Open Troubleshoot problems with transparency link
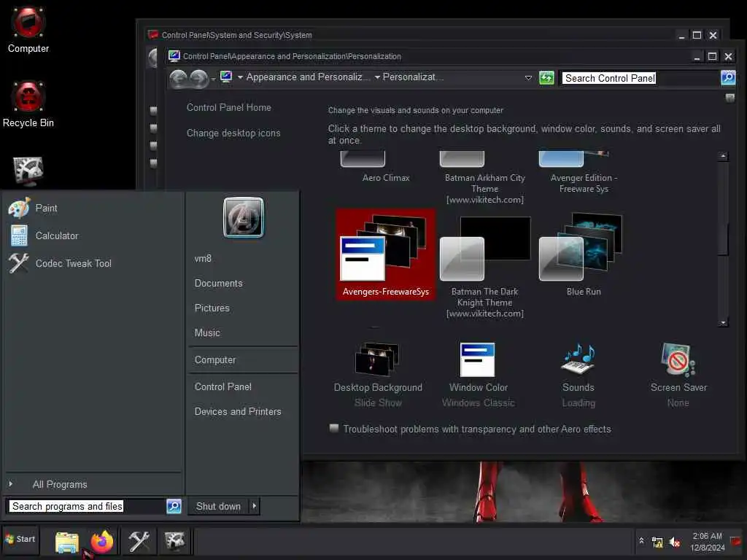Screen dimensions: 747x560 coord(476,429)
